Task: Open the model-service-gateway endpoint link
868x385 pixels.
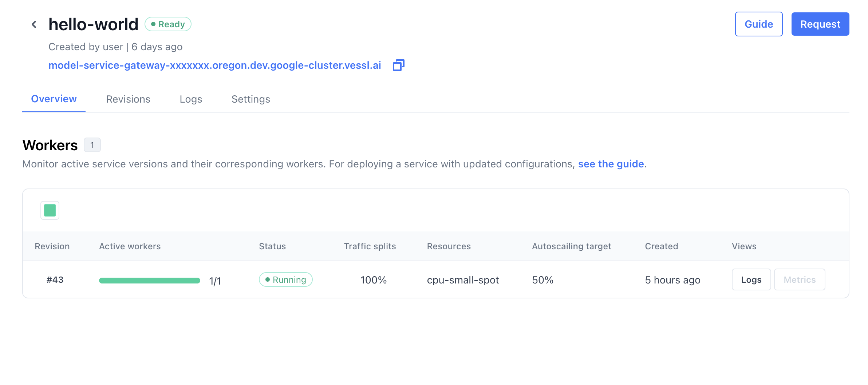Action: tap(215, 66)
